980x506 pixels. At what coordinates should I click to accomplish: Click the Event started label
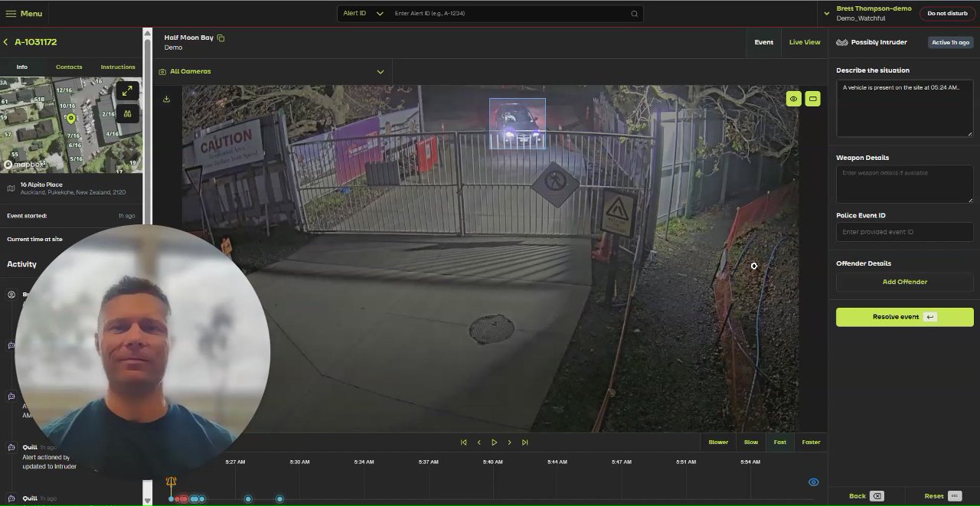(x=27, y=216)
